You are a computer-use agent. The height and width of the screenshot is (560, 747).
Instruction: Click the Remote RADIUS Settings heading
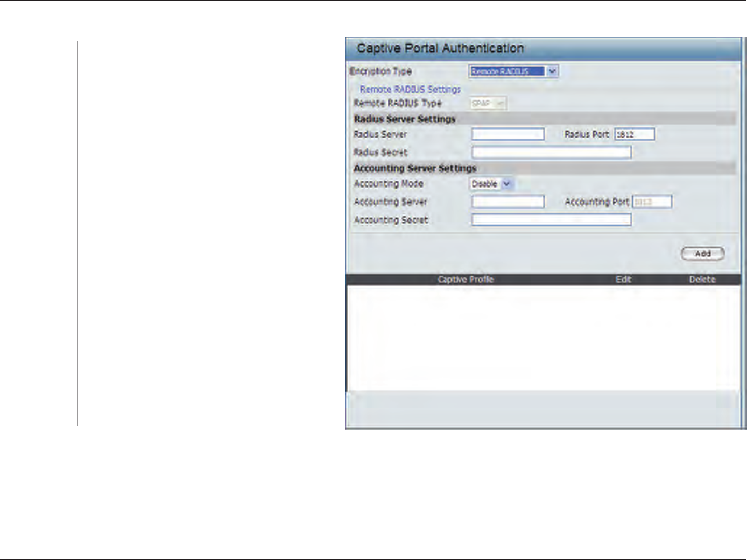tap(410, 90)
